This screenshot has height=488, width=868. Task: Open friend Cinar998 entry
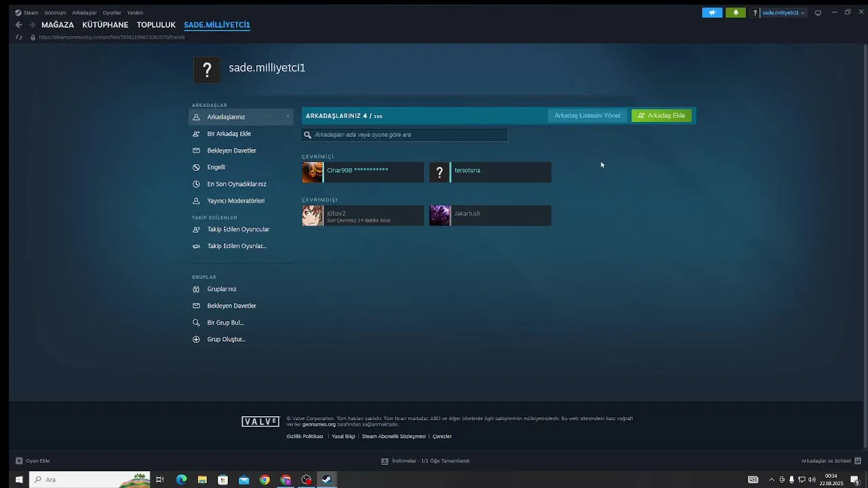click(x=363, y=172)
